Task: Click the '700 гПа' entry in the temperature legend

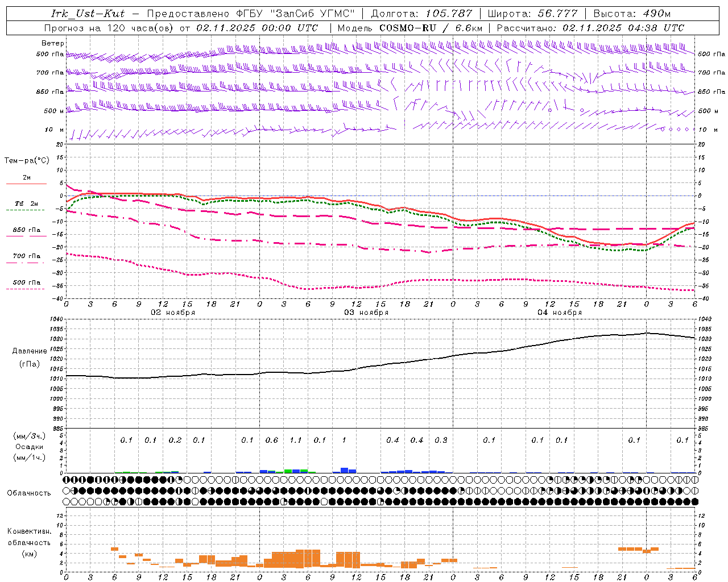Action: click(27, 256)
